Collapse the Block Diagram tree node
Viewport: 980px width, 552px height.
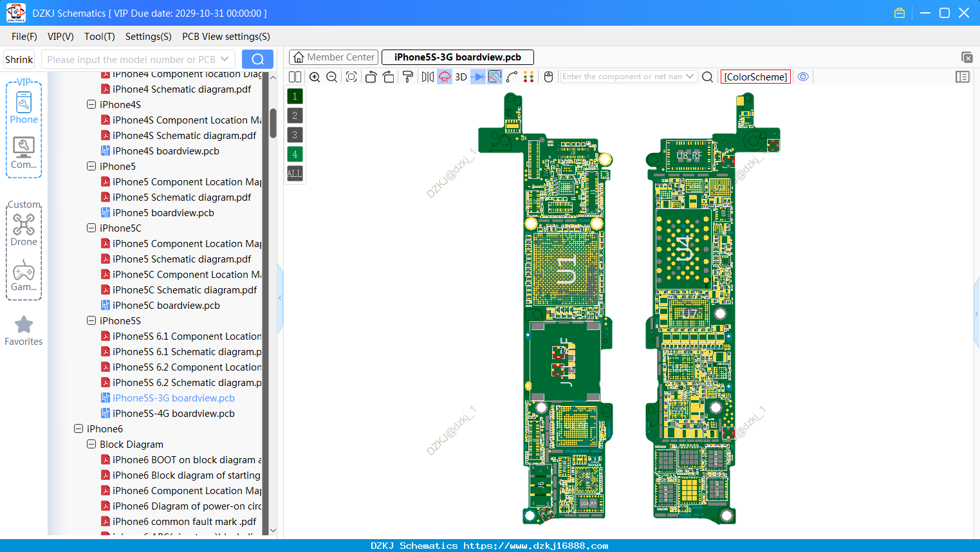coord(91,444)
